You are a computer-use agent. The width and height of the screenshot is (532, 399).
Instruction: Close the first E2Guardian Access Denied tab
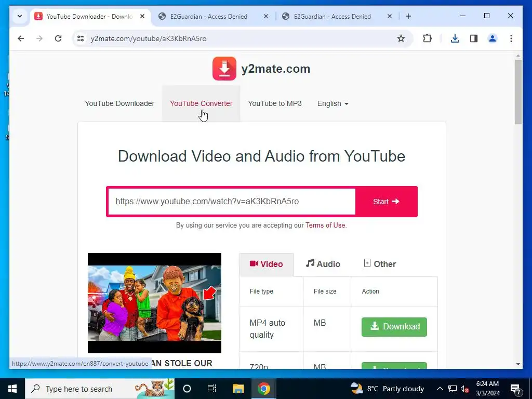coord(266,16)
